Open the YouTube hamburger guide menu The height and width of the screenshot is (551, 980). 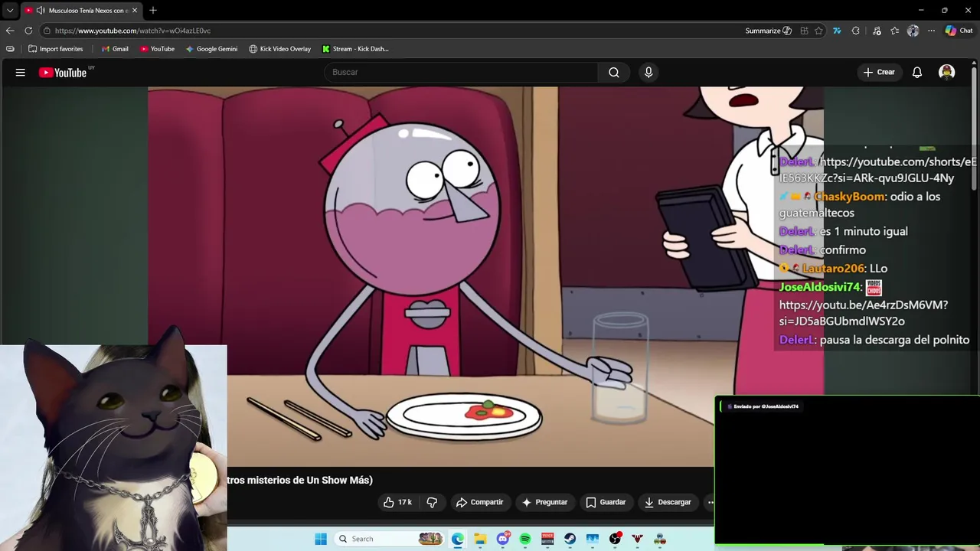[21, 73]
